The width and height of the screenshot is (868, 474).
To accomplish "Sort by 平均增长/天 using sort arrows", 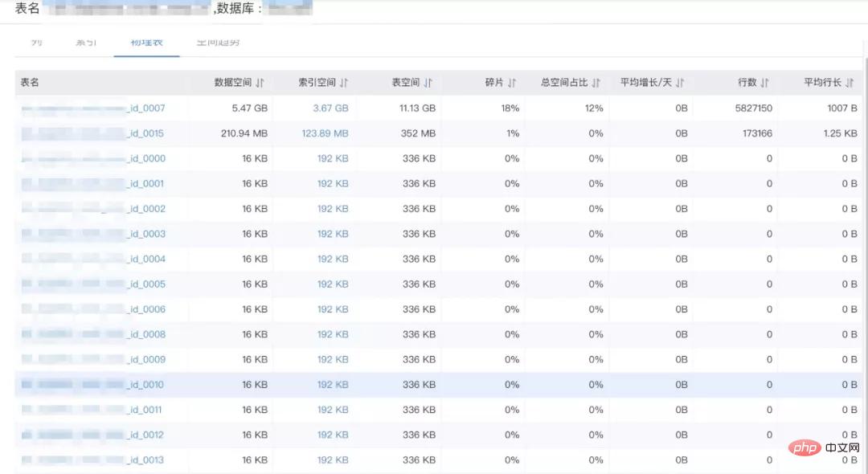I will [680, 83].
